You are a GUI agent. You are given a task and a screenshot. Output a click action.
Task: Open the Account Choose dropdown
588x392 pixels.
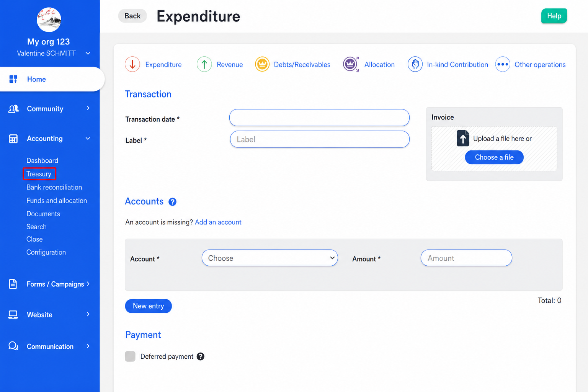coord(270,258)
